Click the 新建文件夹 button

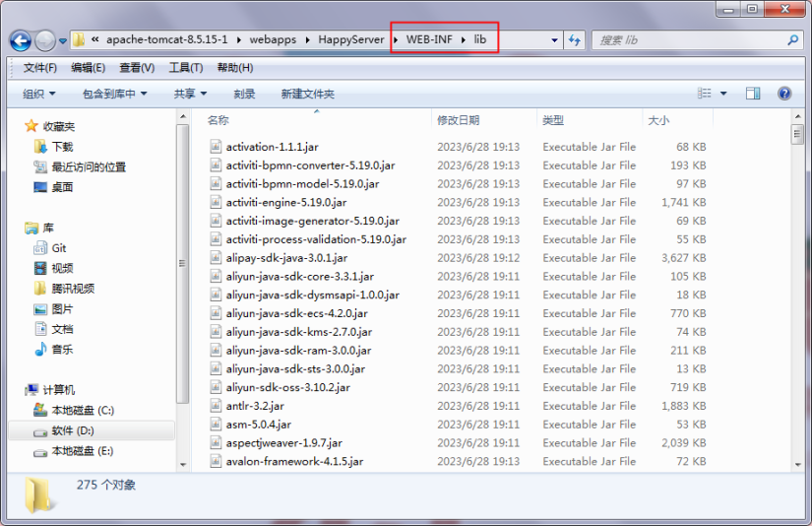click(x=307, y=94)
